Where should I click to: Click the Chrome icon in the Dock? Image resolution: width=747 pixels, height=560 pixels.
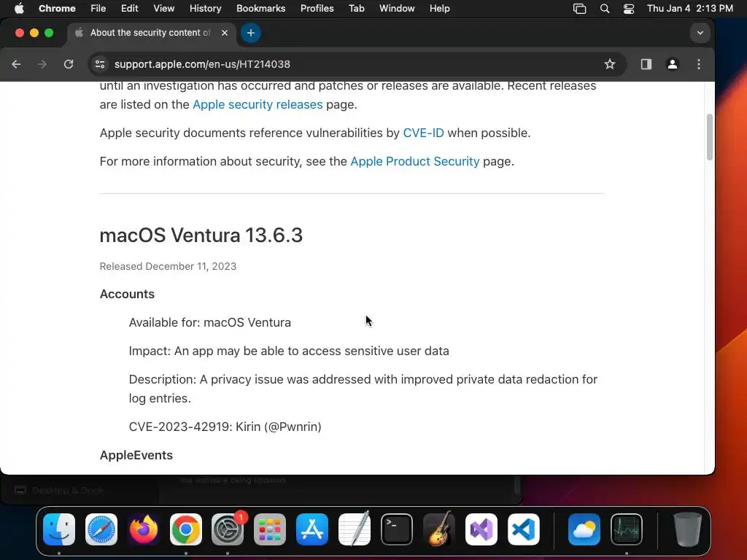pyautogui.click(x=186, y=529)
